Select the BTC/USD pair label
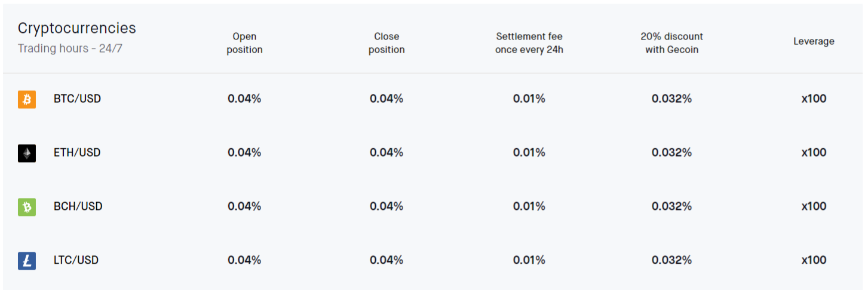The height and width of the screenshot is (290, 868). (x=77, y=99)
